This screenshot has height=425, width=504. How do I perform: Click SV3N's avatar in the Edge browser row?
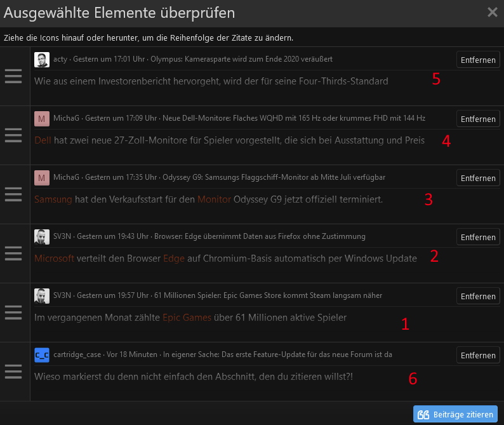point(42,237)
